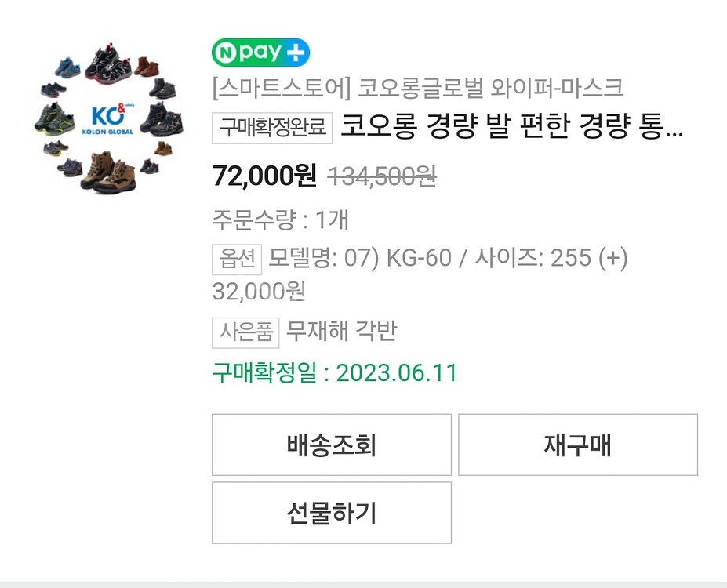Click the green N circle logo
Viewport: 727px width, 588px height.
point(226,53)
